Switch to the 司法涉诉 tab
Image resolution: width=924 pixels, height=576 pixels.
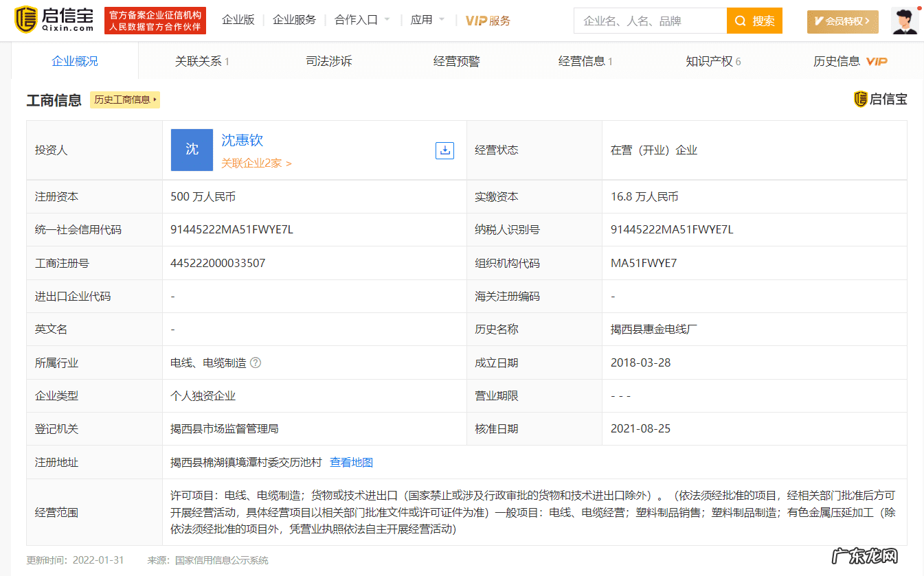click(328, 60)
